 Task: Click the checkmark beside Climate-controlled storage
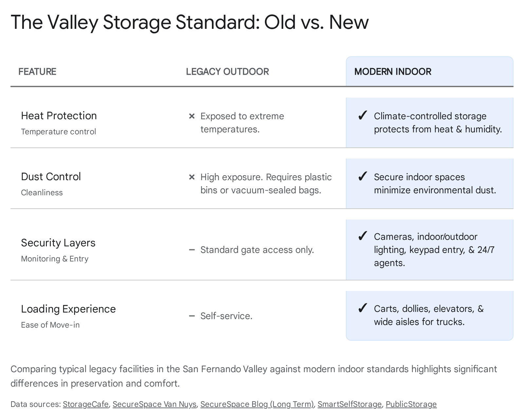click(x=362, y=116)
